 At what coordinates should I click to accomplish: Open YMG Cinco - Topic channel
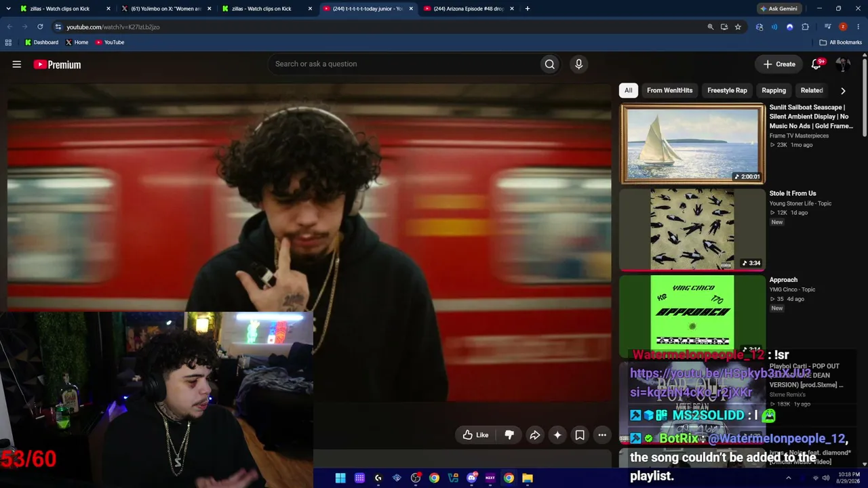(792, 289)
